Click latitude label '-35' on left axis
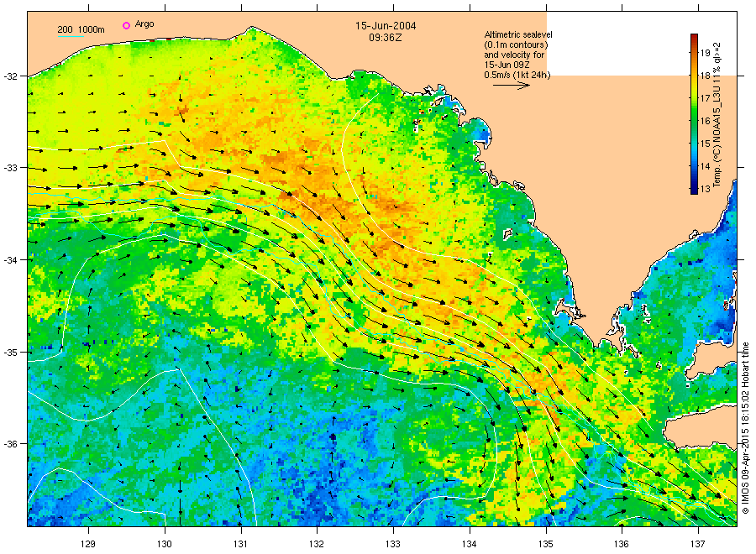 coord(9,353)
